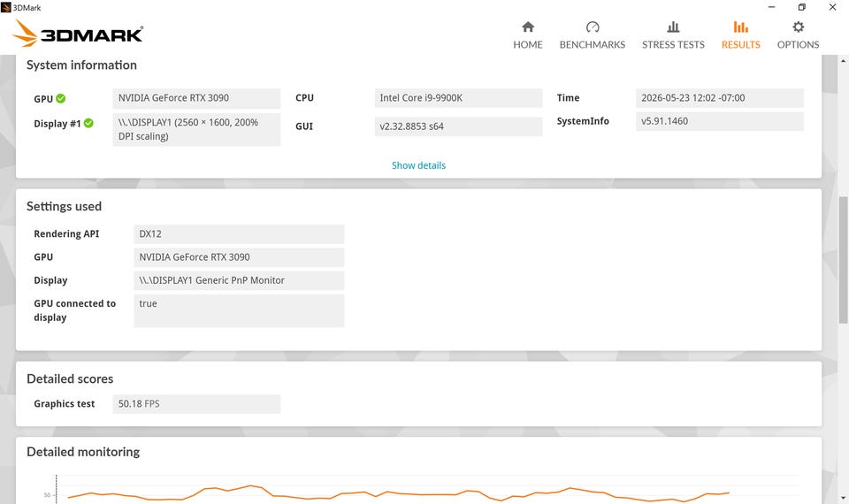849x504 pixels.
Task: Close the 3DMark window
Action: coord(833,7)
